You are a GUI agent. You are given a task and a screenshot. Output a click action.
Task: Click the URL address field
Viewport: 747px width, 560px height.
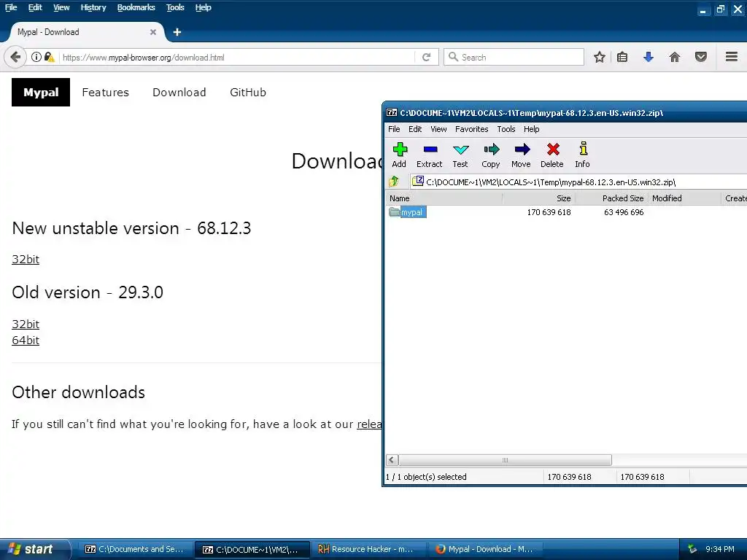[x=238, y=57]
